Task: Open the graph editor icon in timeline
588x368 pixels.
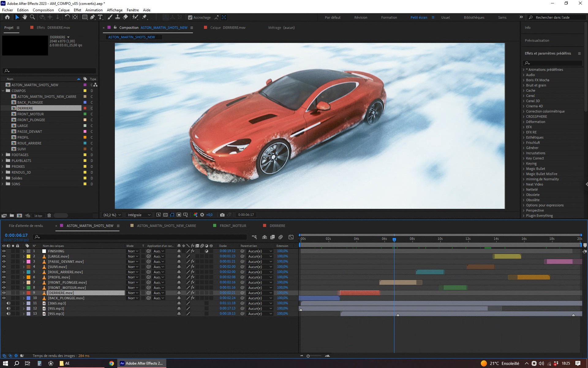Action: [291, 237]
